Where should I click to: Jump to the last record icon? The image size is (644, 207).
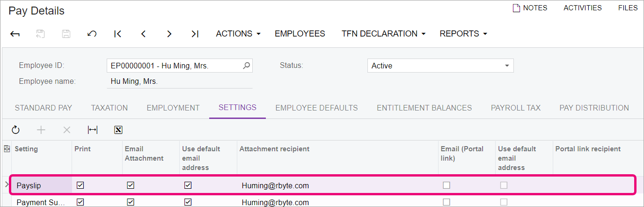(x=195, y=34)
